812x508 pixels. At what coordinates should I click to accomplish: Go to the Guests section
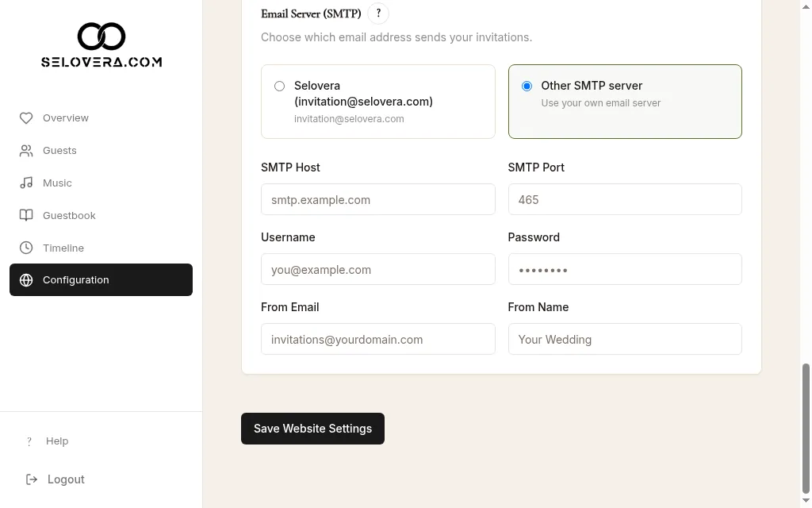[101, 151]
